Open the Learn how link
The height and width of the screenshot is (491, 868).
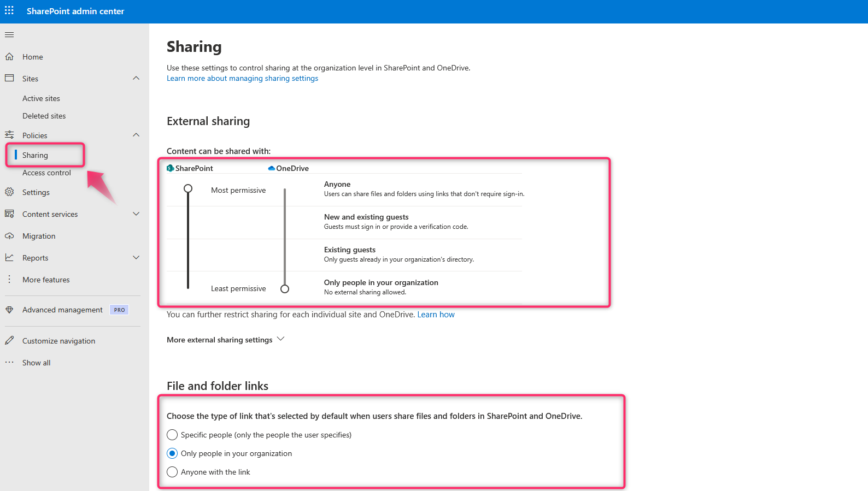pos(436,315)
